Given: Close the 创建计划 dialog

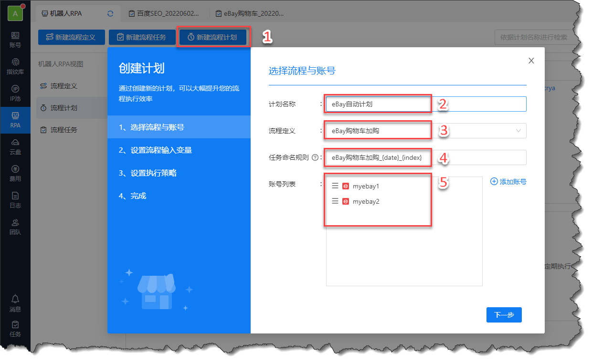Looking at the screenshot, I should 531,61.
